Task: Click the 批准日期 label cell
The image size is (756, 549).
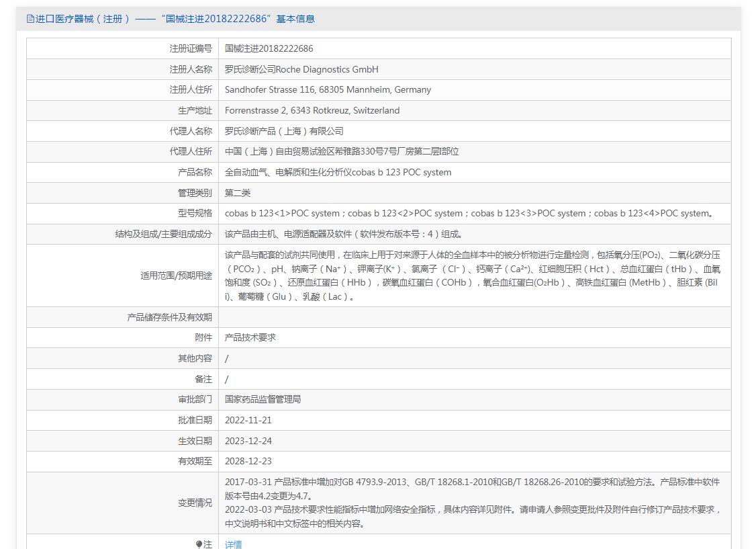Action: pos(122,420)
